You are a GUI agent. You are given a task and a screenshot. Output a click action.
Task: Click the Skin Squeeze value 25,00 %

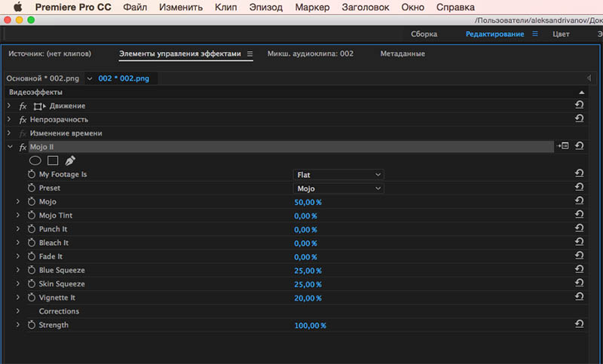pos(308,284)
